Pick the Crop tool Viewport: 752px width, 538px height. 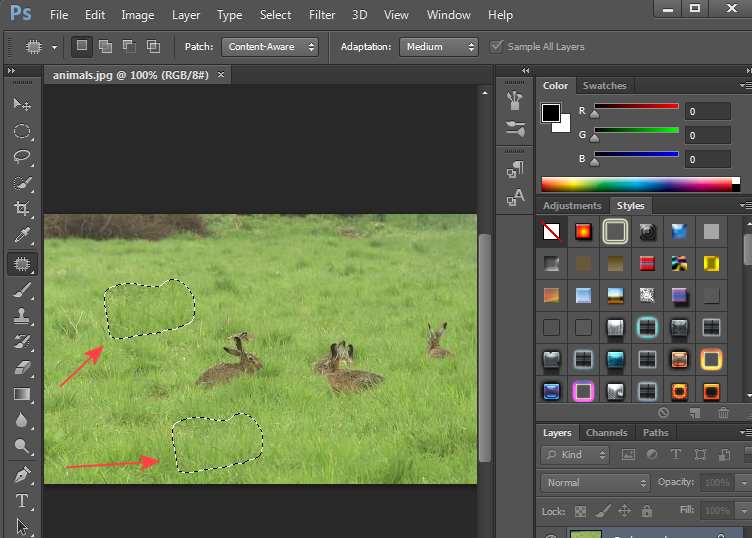(x=21, y=209)
